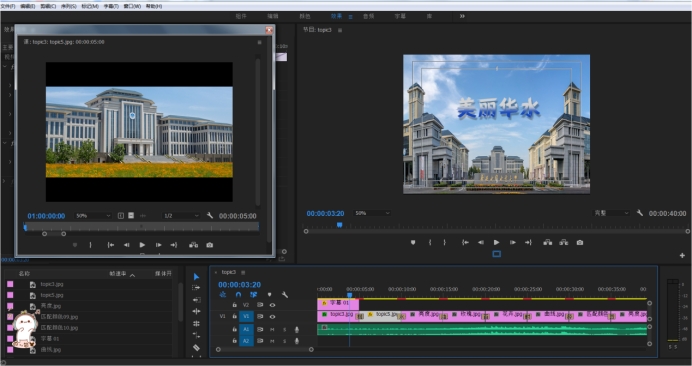Toggle snap magnet in timeline
Screen dimensions: 692x366
[238, 294]
